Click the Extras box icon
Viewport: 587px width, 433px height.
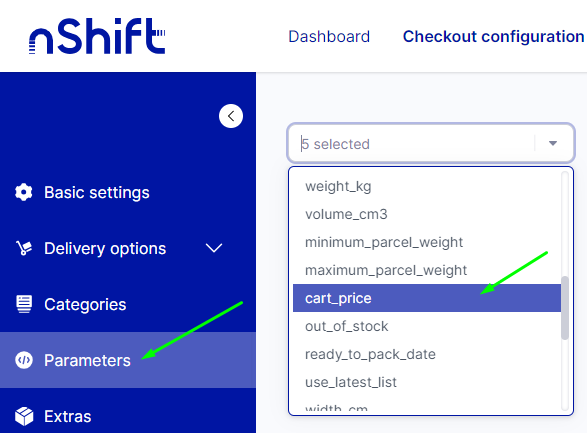[x=24, y=416]
